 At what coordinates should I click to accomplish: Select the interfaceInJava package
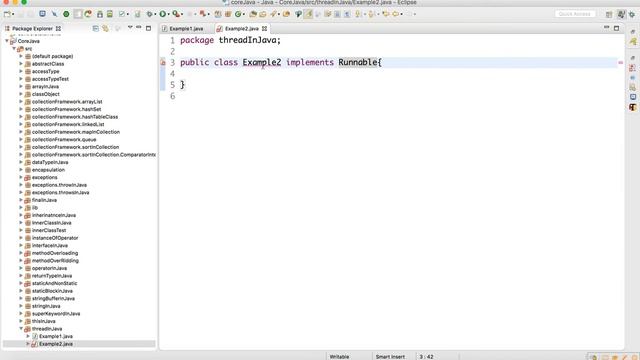click(x=50, y=245)
